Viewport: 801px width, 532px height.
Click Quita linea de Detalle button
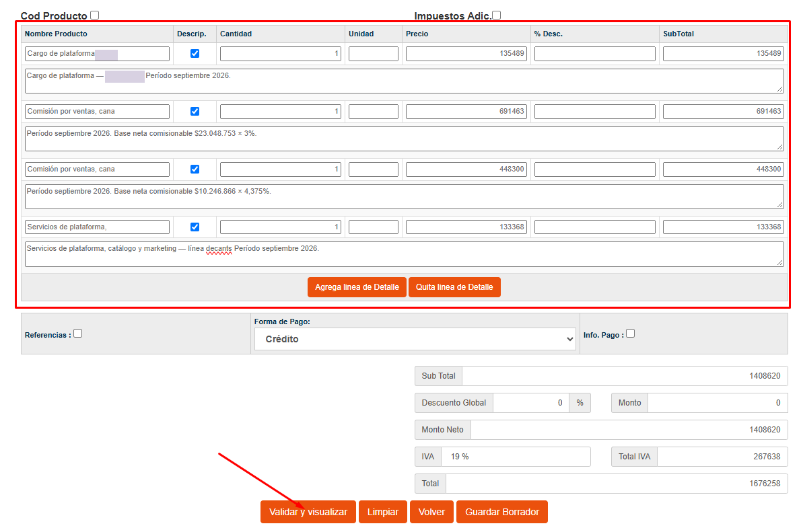point(454,287)
